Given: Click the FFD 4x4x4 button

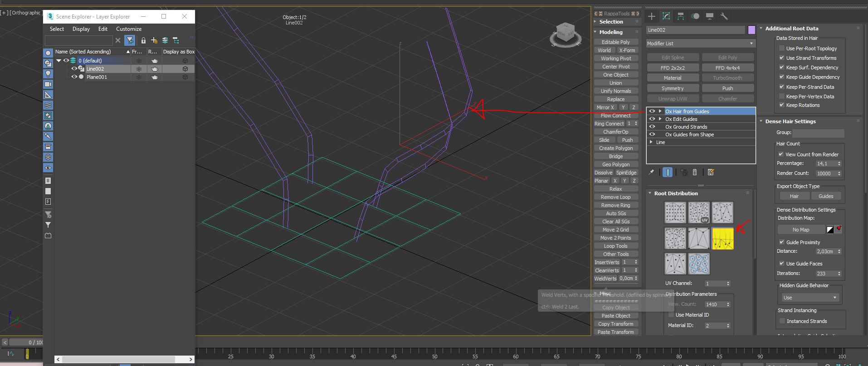Looking at the screenshot, I should pos(727,68).
